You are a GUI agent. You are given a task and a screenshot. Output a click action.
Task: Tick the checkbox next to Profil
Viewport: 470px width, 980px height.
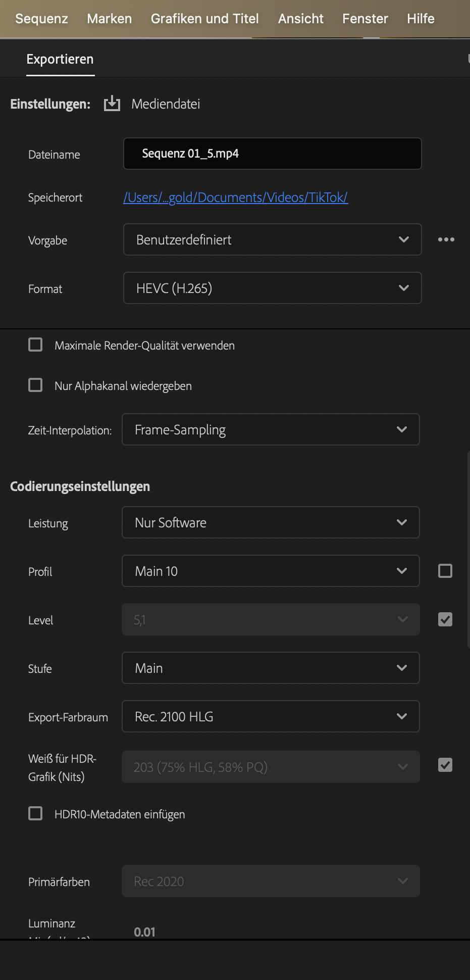click(445, 571)
